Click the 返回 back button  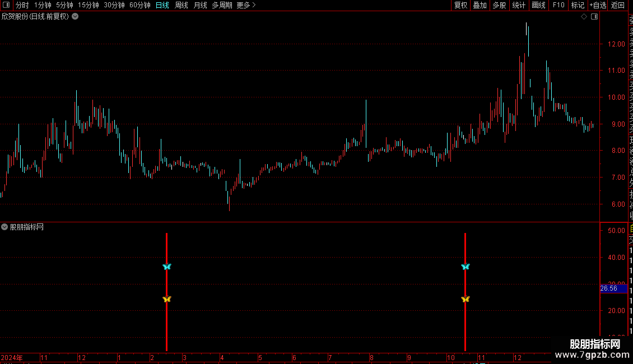coord(618,5)
